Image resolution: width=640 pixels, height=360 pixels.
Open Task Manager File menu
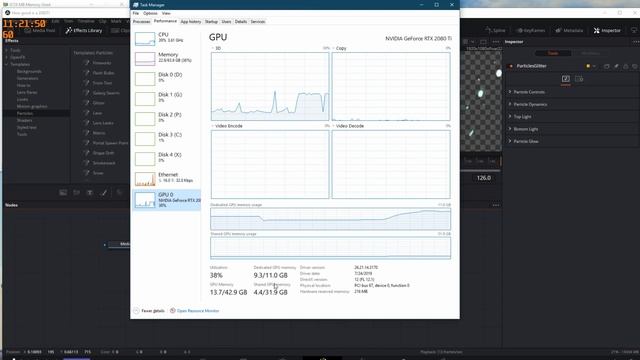pyautogui.click(x=136, y=13)
